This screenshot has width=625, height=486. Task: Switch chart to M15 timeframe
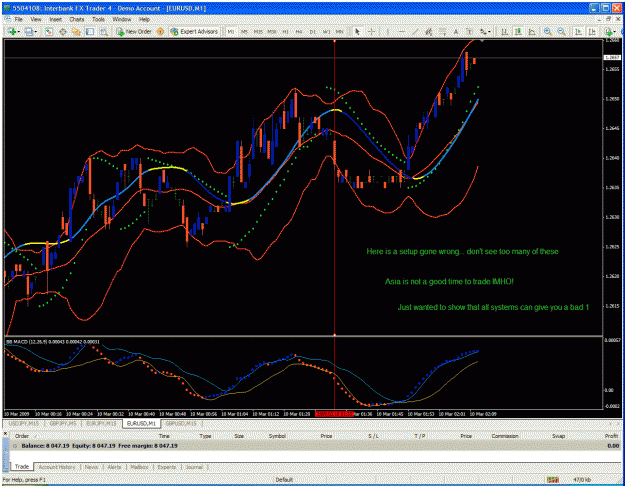[258, 31]
